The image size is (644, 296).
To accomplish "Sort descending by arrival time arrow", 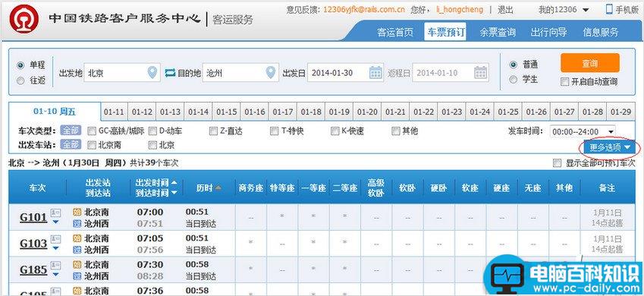I will [x=174, y=193].
